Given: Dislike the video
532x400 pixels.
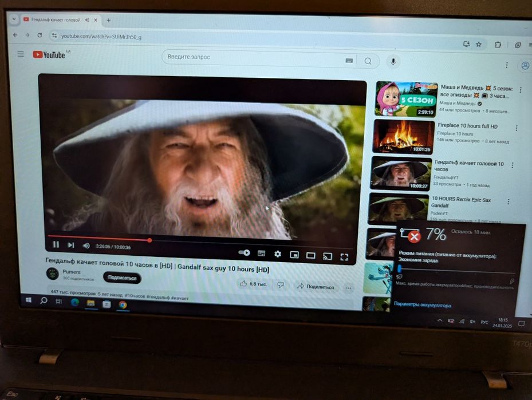Looking at the screenshot, I should click(x=281, y=285).
